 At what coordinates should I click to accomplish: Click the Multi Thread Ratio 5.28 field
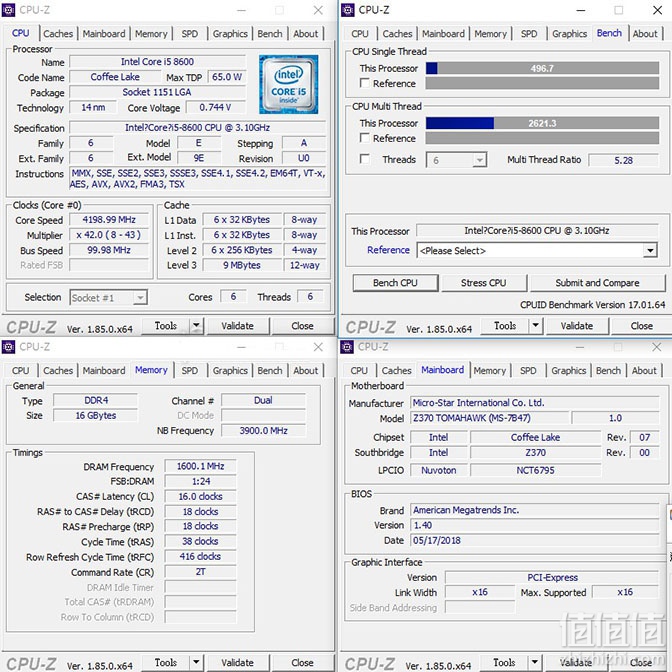coord(624,160)
